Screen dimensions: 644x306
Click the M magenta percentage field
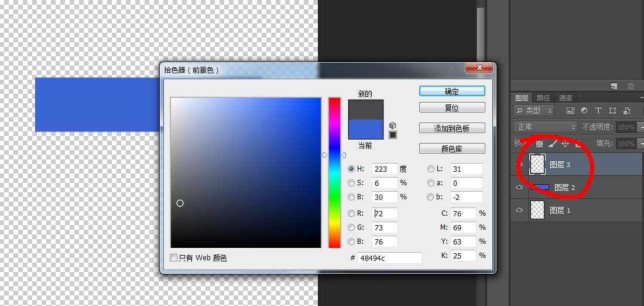[x=463, y=227]
